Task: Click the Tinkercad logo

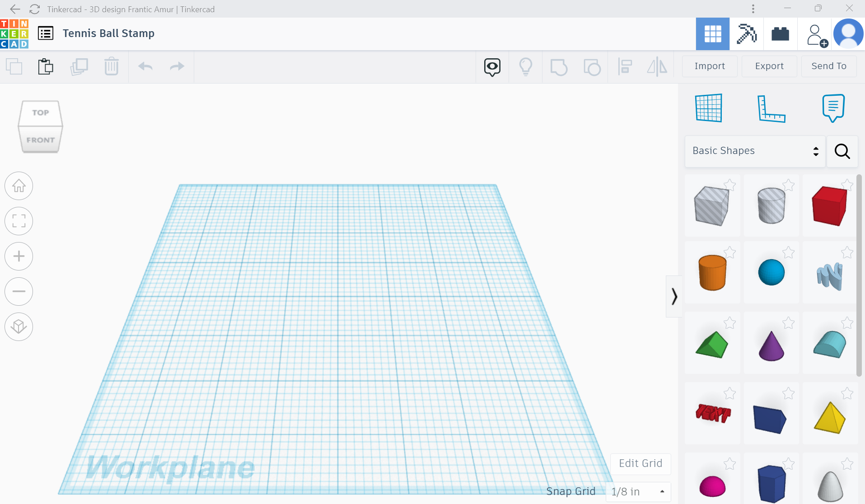Action: (14, 33)
